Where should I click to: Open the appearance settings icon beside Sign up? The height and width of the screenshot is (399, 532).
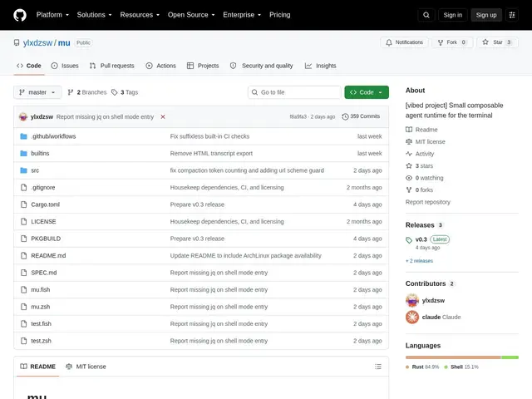pos(512,15)
